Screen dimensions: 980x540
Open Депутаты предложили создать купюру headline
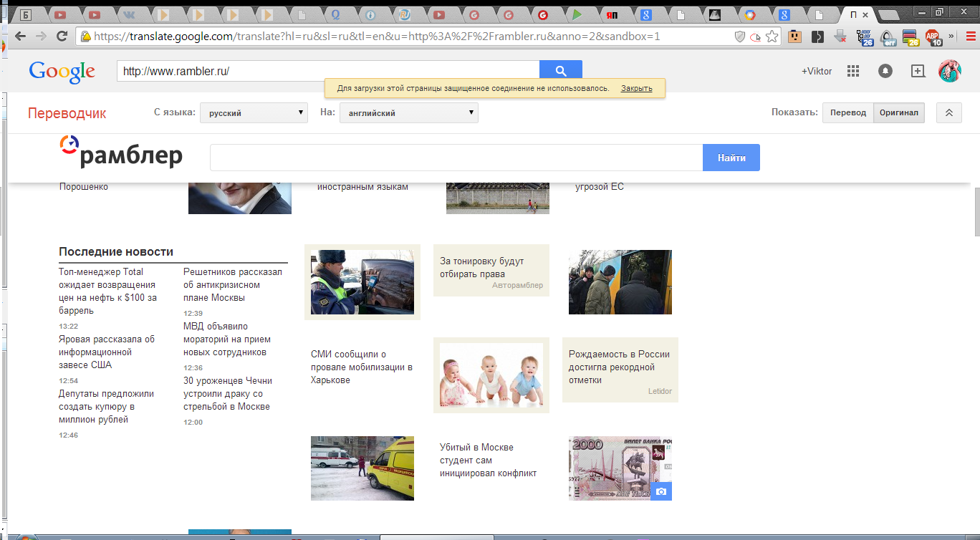pos(106,407)
